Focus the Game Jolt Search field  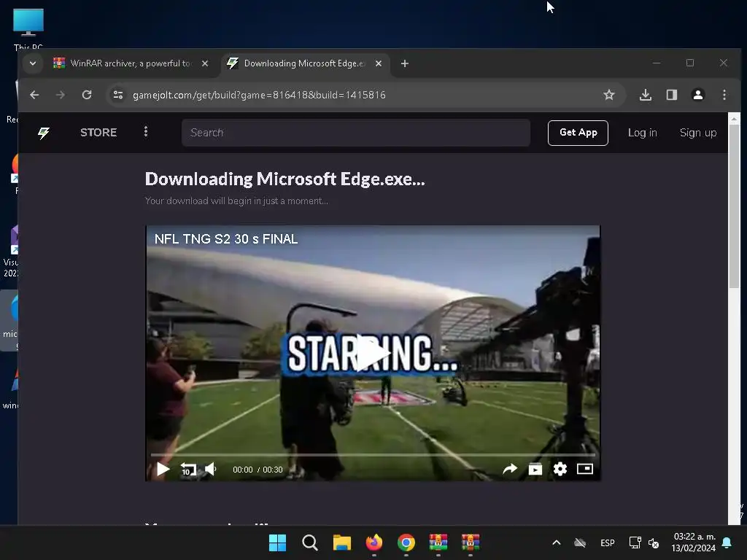click(356, 133)
